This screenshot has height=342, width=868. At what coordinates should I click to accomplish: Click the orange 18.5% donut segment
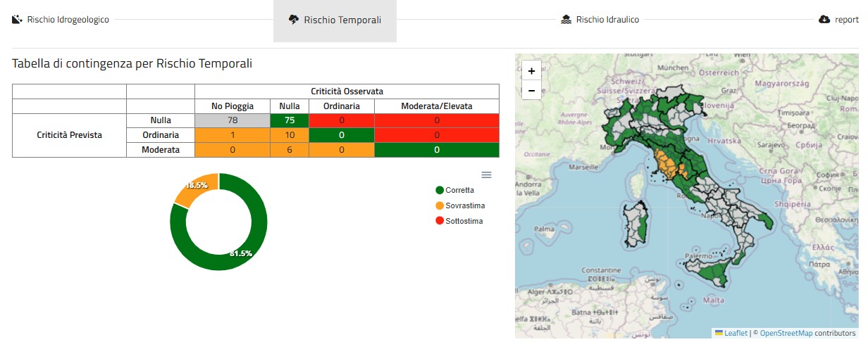(196, 186)
